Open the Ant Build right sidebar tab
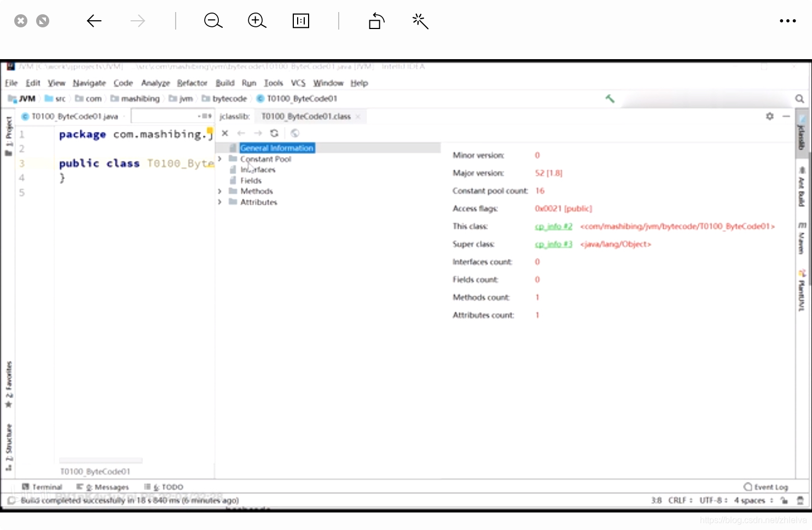Image resolution: width=812 pixels, height=530 pixels. (802, 187)
